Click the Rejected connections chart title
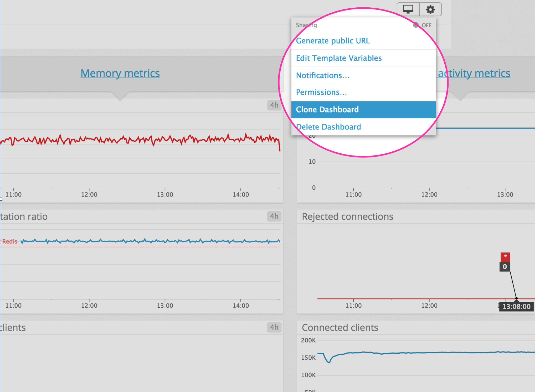535x392 pixels. 348,216
